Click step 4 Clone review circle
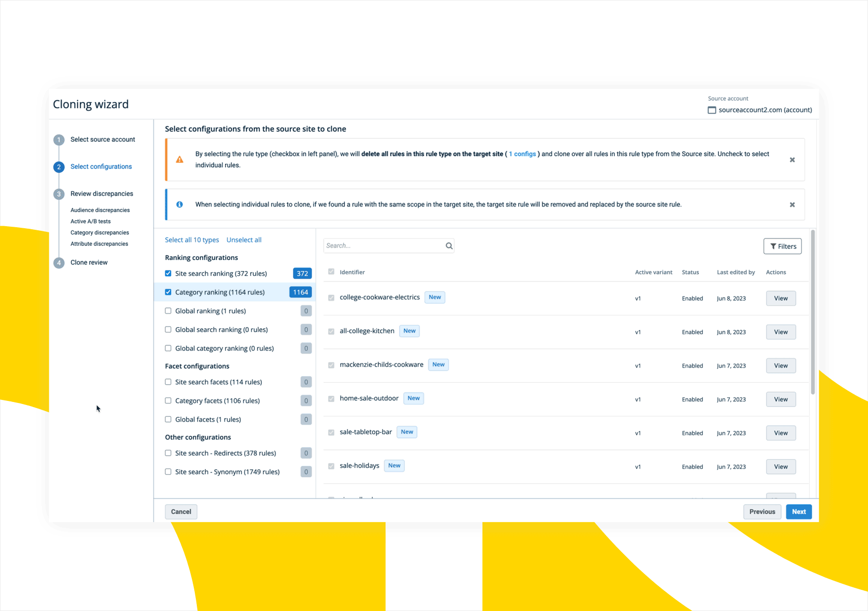Screen dimensions: 868x611 [59, 263]
